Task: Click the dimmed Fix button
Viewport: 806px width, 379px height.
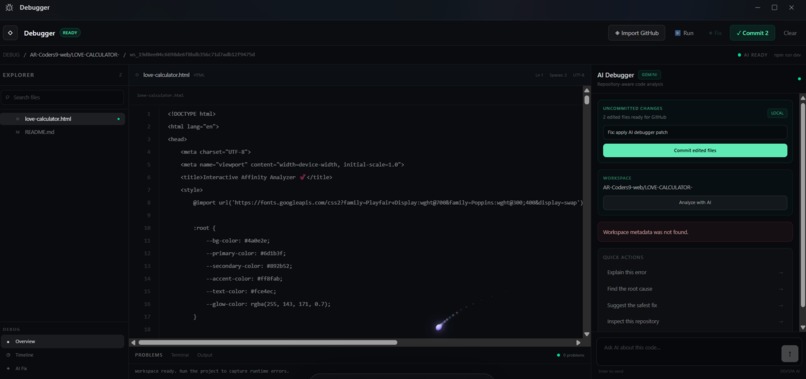Action: 715,33
